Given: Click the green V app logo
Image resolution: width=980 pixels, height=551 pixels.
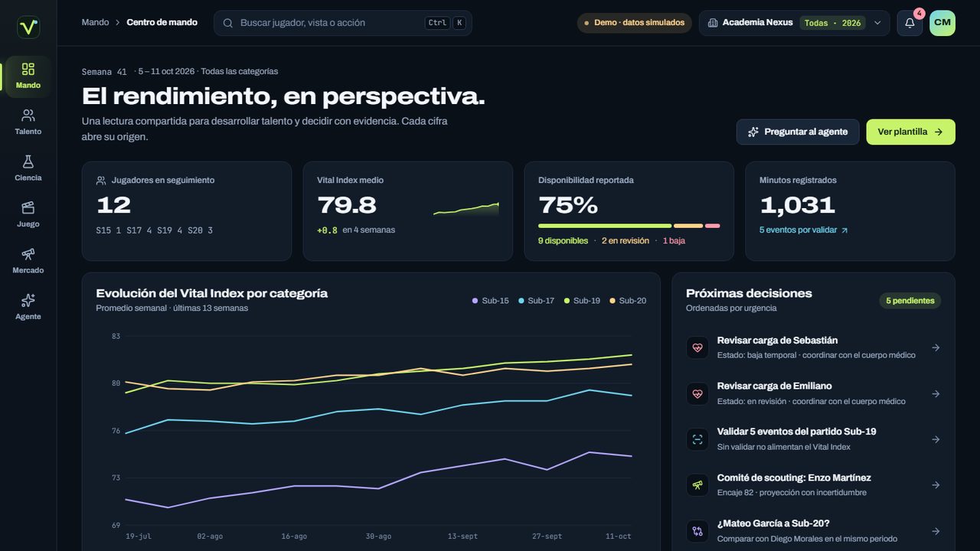Looking at the screenshot, I should [28, 28].
